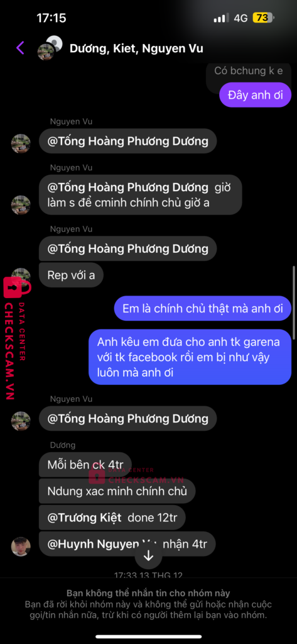Tap 'Em là chính chủ thật mà anh ơi' bubble
Viewport: 297px width, 644px height.
coord(203,308)
